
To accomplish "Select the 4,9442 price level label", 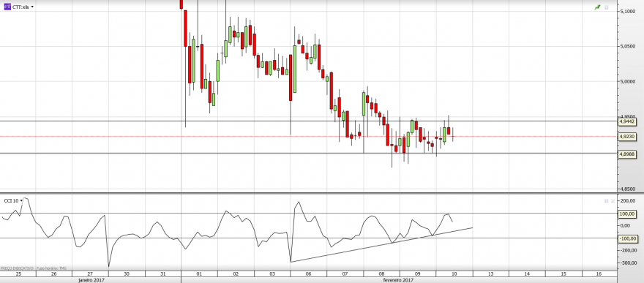I will [627, 121].
